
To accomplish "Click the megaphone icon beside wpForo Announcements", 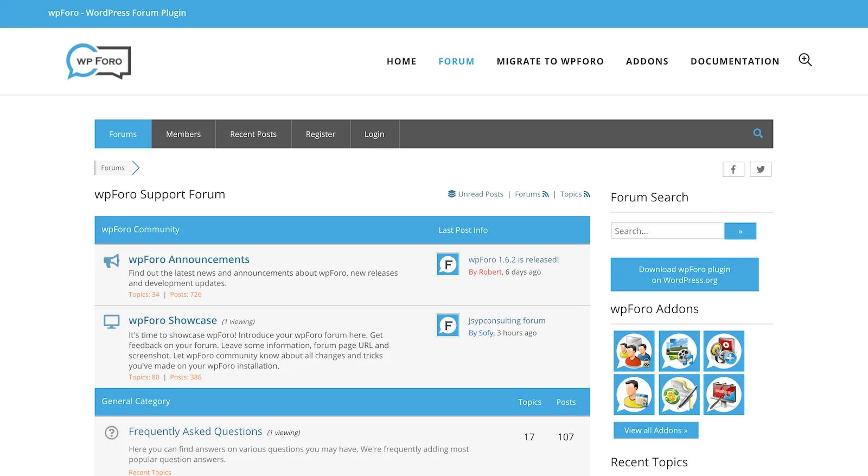I will 111,261.
